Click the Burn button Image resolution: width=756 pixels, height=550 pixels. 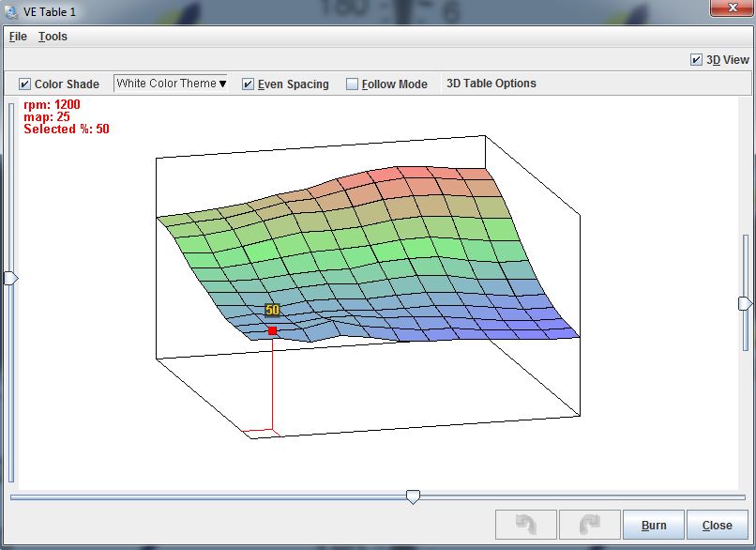click(x=654, y=525)
